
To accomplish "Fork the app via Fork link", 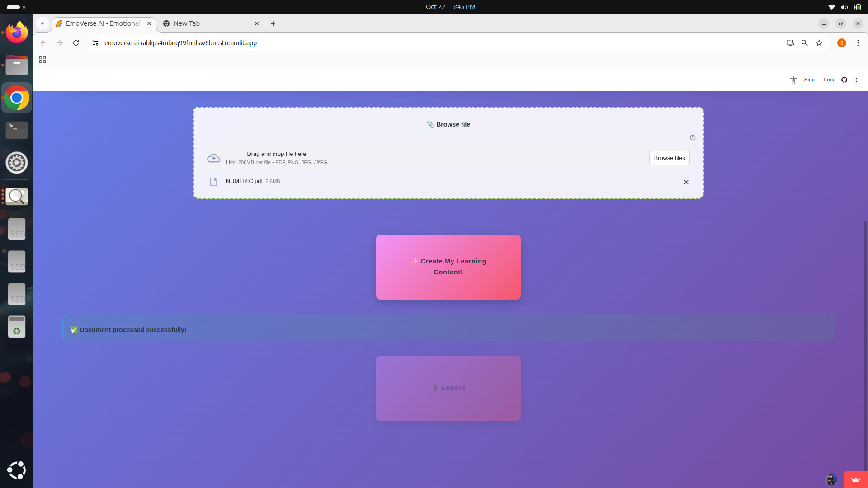I will pyautogui.click(x=829, y=80).
